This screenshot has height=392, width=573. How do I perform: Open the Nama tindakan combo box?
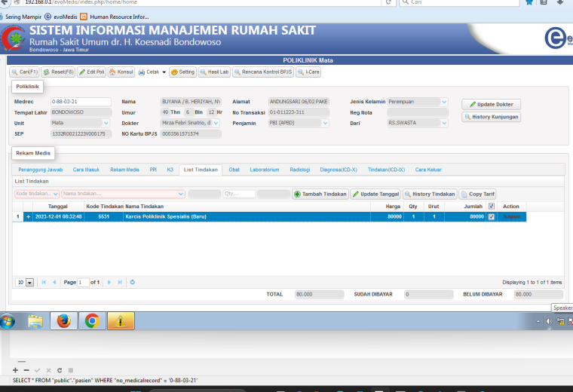[x=124, y=194]
